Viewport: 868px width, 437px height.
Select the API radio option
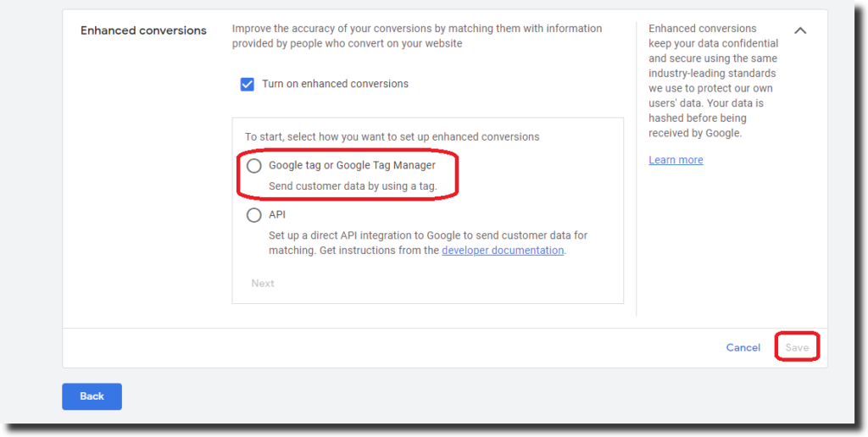(x=254, y=214)
